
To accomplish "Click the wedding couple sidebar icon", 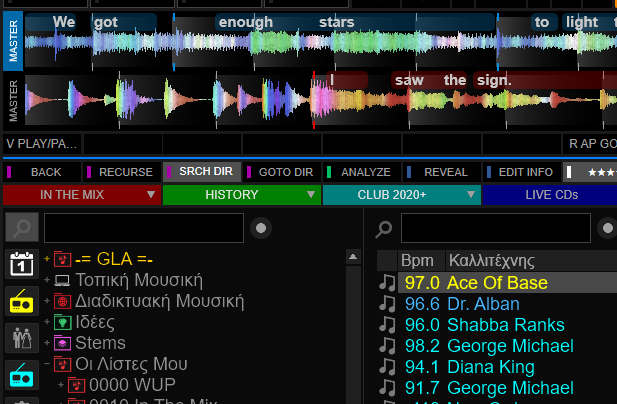I will coord(22,338).
